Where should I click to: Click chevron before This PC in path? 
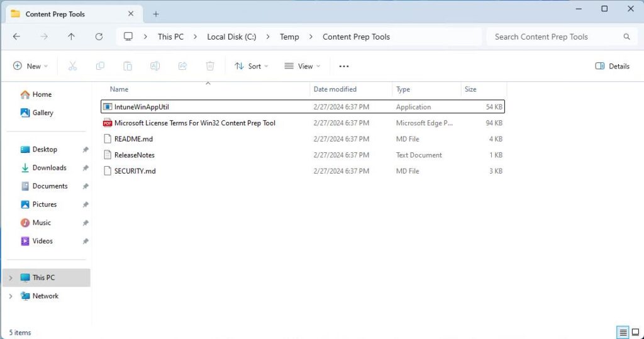click(145, 36)
